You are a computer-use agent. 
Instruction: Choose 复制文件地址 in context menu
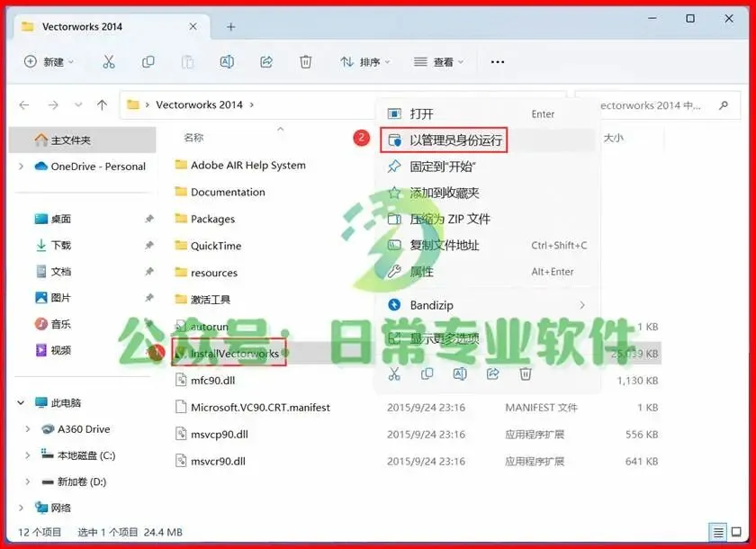tap(488, 246)
